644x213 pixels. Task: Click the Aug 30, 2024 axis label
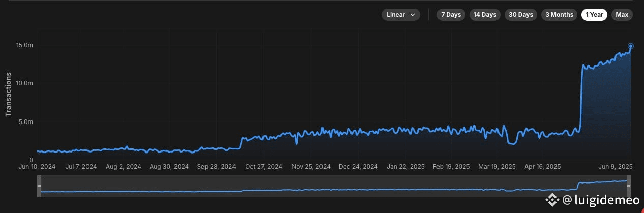(x=170, y=166)
